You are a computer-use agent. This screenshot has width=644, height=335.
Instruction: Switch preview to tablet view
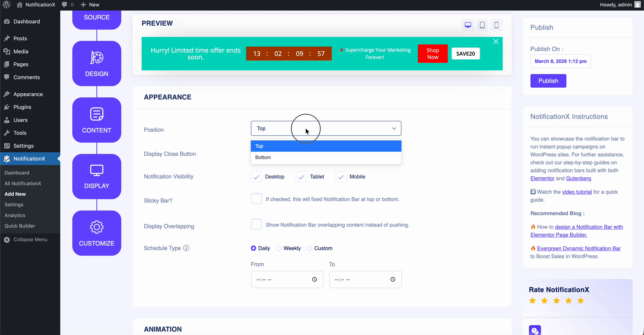coord(482,25)
